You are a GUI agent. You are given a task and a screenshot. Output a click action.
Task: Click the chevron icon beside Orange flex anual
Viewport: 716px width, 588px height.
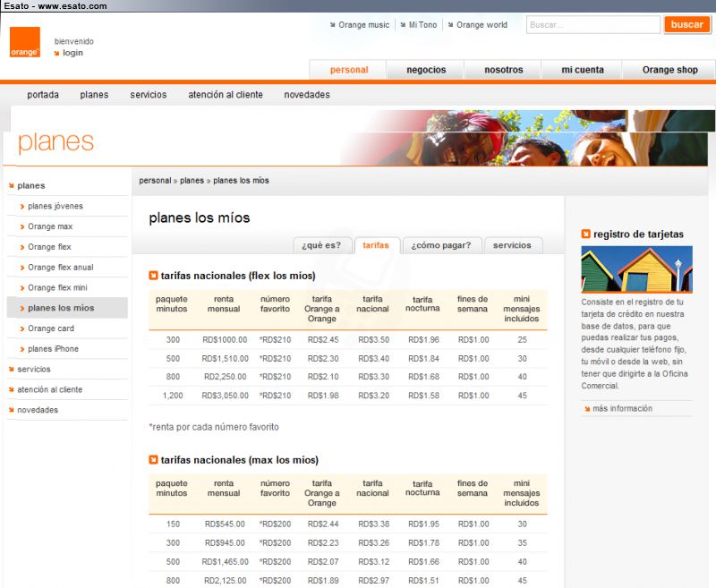(x=21, y=268)
